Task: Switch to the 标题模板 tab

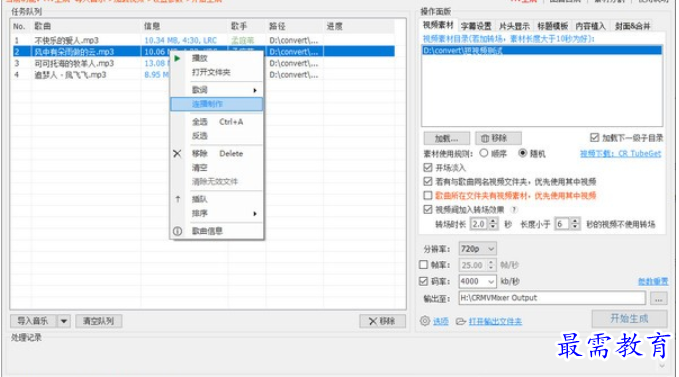Action: coord(552,26)
